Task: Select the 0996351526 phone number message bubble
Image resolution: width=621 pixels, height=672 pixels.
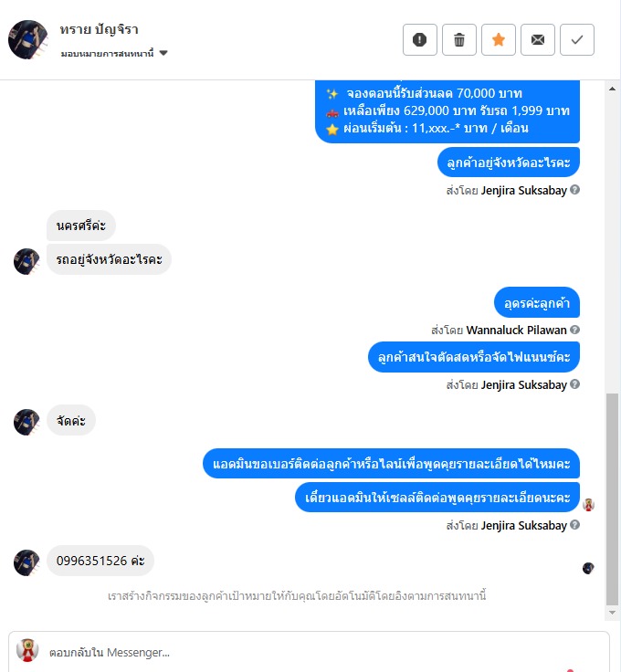Action: (x=100, y=561)
